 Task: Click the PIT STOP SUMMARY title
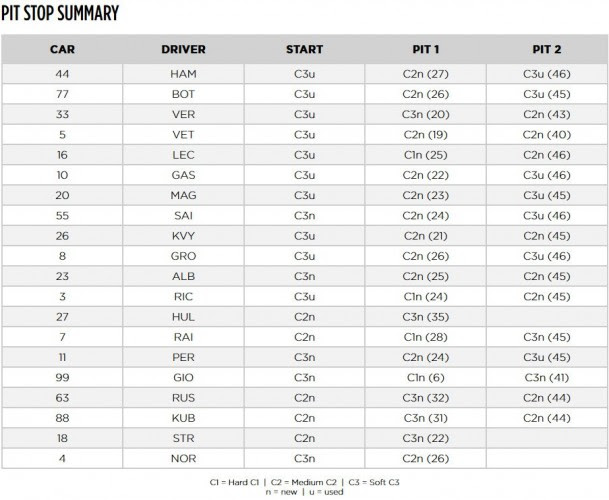coord(60,13)
